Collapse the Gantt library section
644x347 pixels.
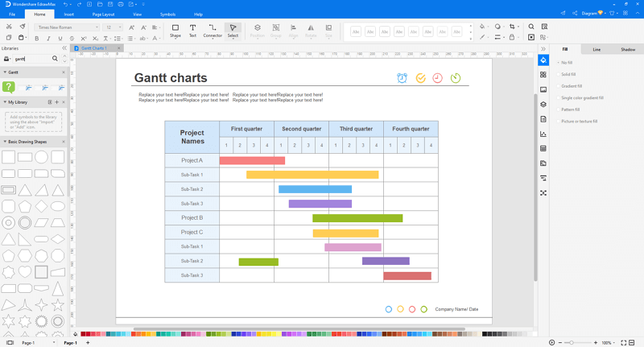pos(5,72)
